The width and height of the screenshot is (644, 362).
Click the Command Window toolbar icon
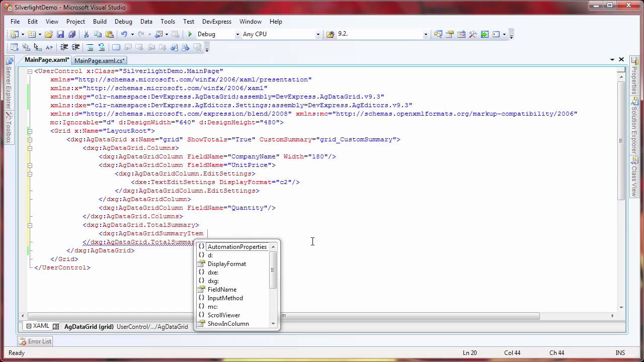pos(496,34)
